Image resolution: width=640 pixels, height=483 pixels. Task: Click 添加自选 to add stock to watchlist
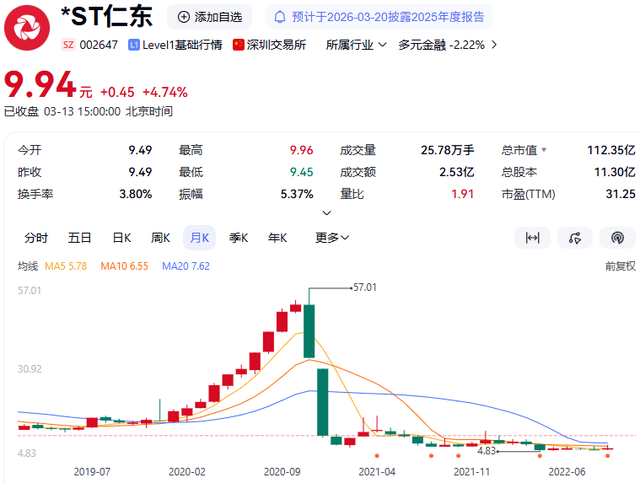point(213,17)
